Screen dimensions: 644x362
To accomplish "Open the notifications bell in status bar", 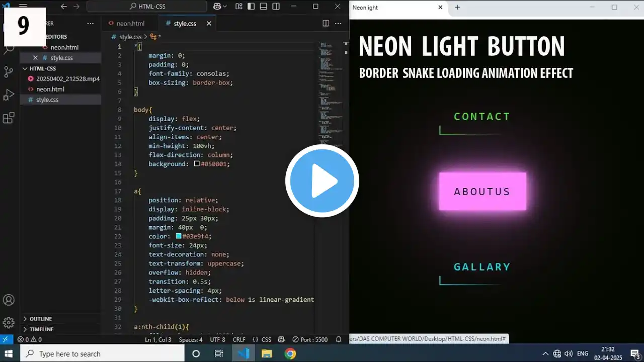I will coord(339,339).
